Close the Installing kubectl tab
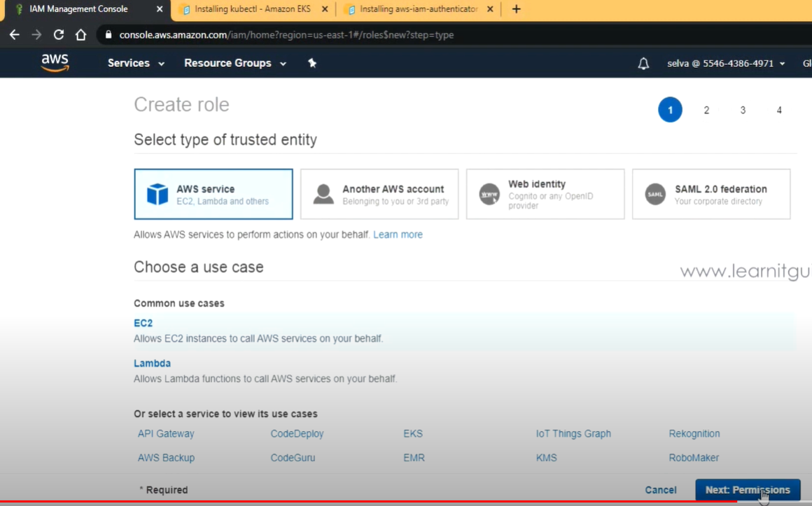812x506 pixels. click(x=325, y=9)
